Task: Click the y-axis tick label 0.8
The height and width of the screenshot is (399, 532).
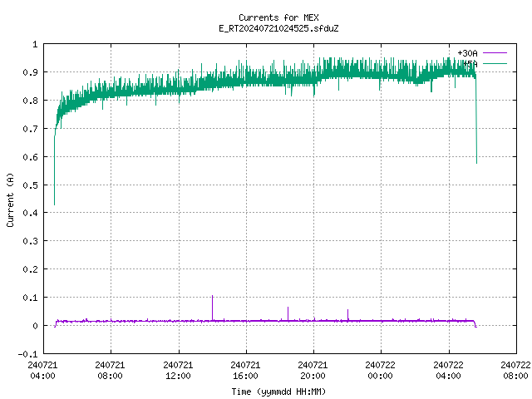Action: tap(30, 101)
